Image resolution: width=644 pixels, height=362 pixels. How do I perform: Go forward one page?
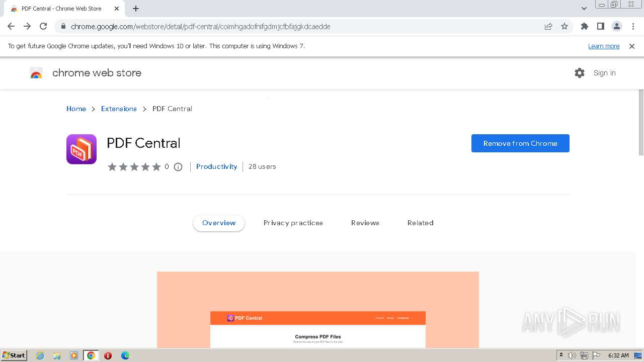pyautogui.click(x=27, y=27)
